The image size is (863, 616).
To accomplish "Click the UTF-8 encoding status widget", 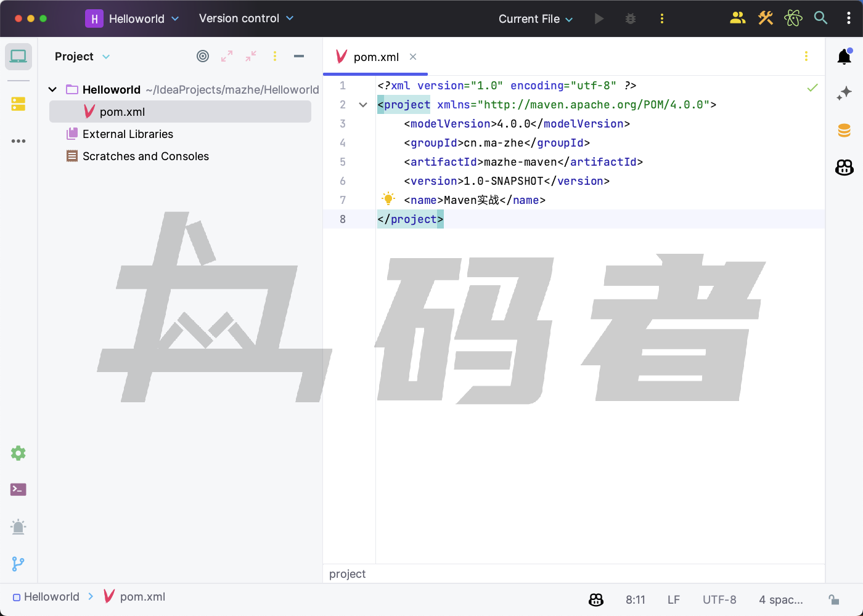I will point(719,599).
